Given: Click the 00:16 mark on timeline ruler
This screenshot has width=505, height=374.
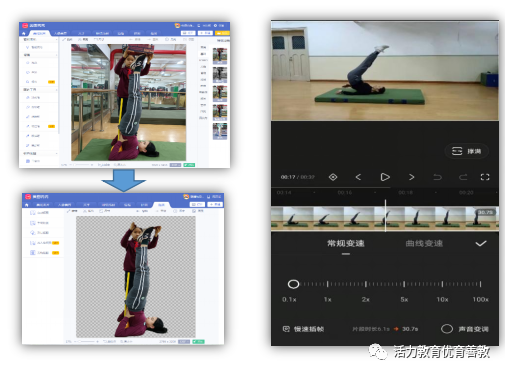Looking at the screenshot, I should click(x=345, y=193).
